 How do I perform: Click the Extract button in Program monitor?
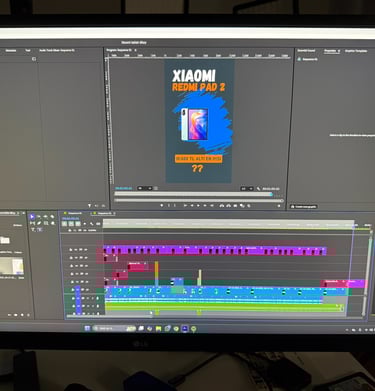[x=229, y=205]
